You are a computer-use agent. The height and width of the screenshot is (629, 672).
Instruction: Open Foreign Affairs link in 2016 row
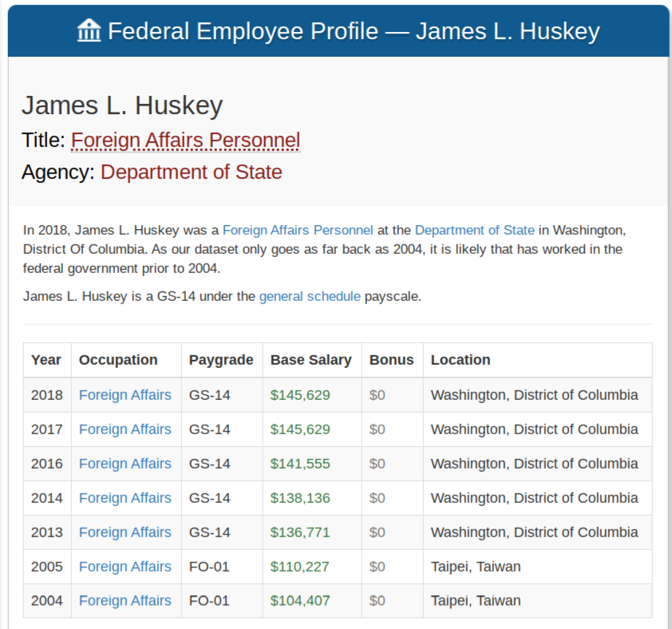(125, 464)
